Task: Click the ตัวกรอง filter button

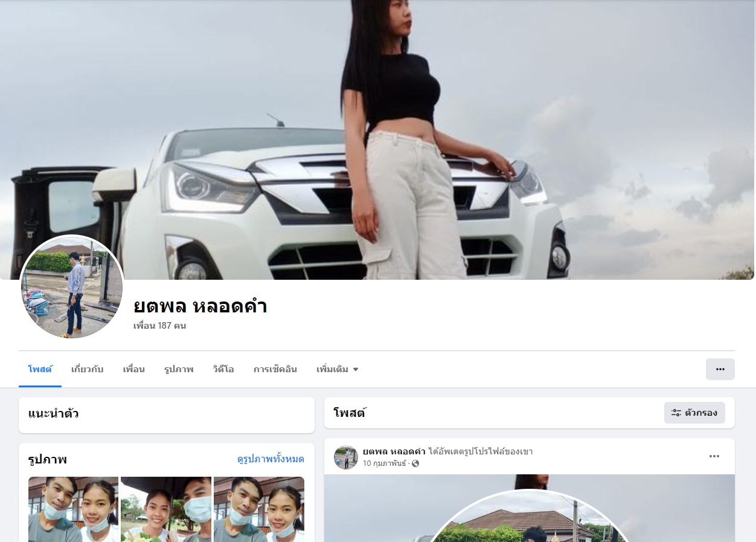Action: coord(694,413)
